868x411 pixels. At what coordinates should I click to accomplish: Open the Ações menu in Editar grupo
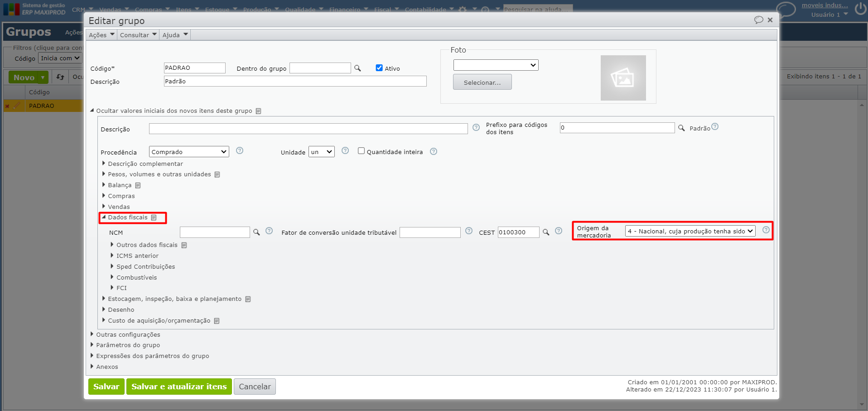(x=101, y=35)
